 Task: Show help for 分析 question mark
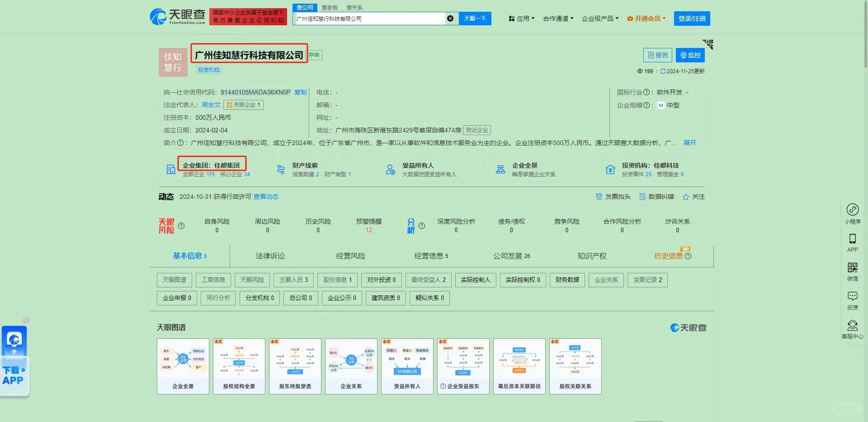pyautogui.click(x=422, y=226)
